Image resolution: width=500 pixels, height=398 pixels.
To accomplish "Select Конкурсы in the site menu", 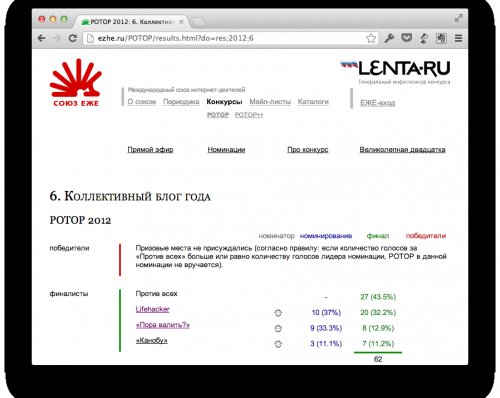I will point(224,102).
